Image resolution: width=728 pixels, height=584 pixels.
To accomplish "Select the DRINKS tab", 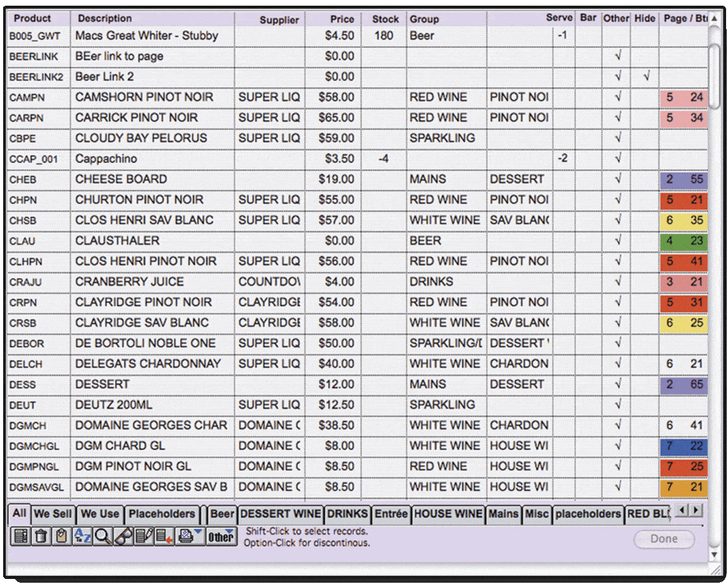I will tap(348, 514).
